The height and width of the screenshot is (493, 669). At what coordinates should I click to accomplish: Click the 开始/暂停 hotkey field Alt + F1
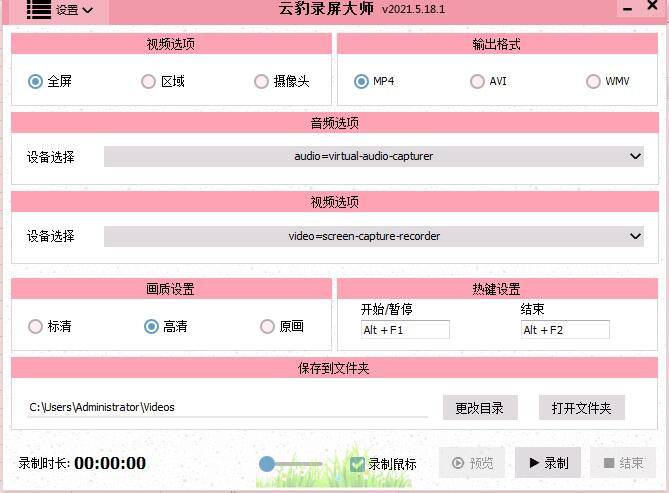click(405, 330)
